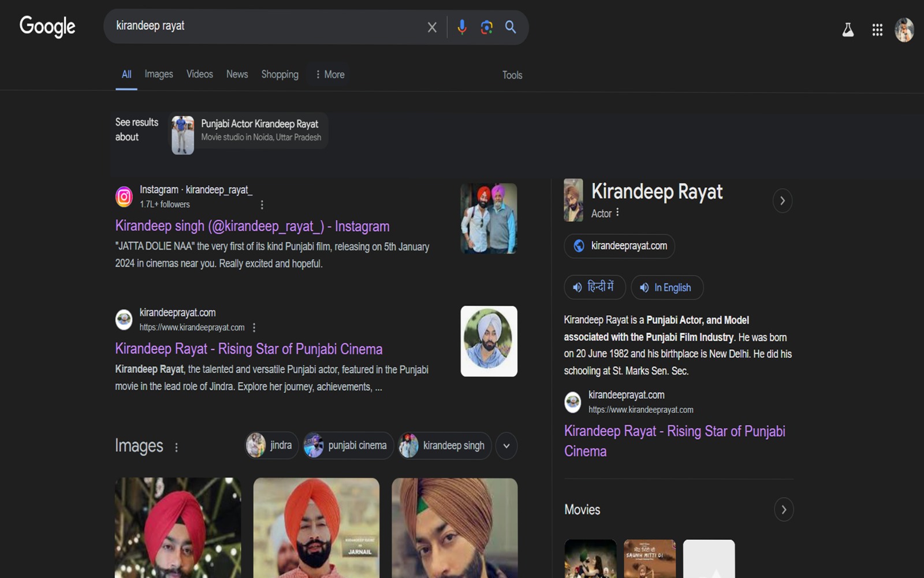Viewport: 924px width, 578px height.
Task: Click the 'See results about' label
Action: [137, 129]
